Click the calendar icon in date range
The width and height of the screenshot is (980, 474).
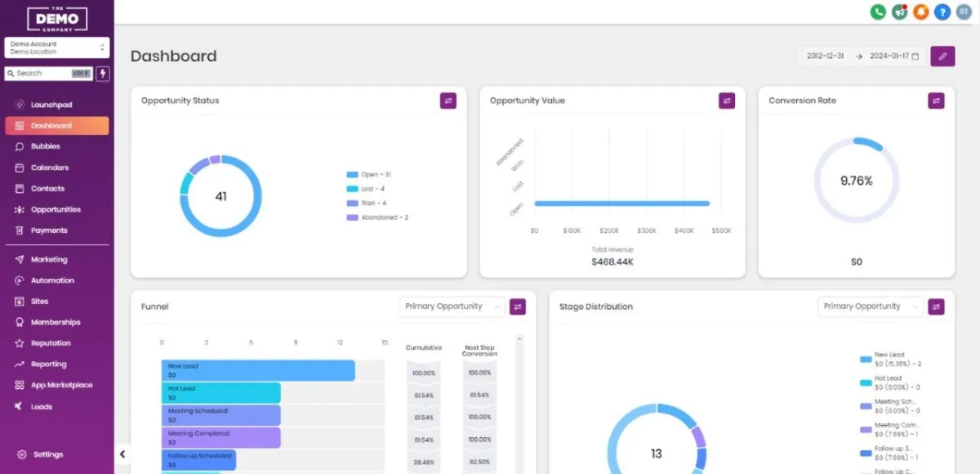[x=915, y=56]
